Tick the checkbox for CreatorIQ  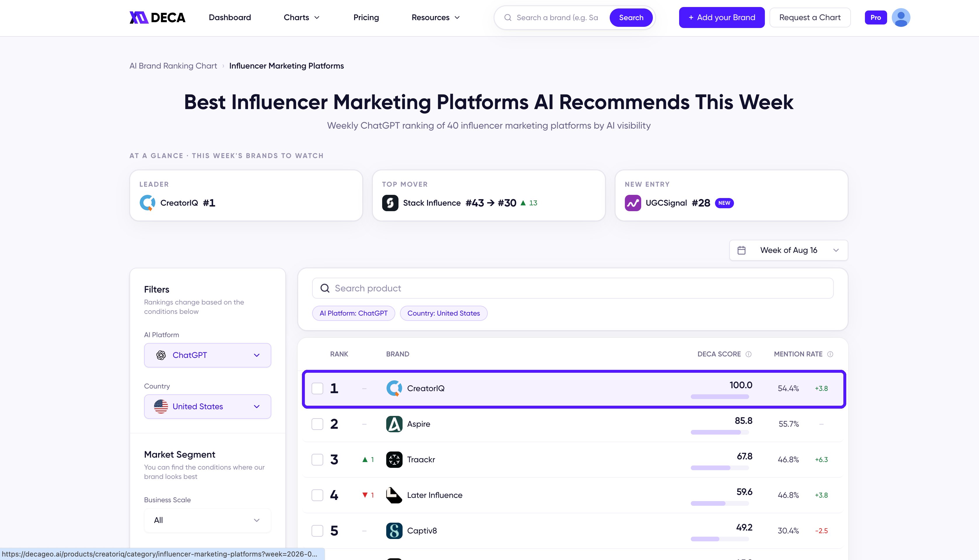317,388
